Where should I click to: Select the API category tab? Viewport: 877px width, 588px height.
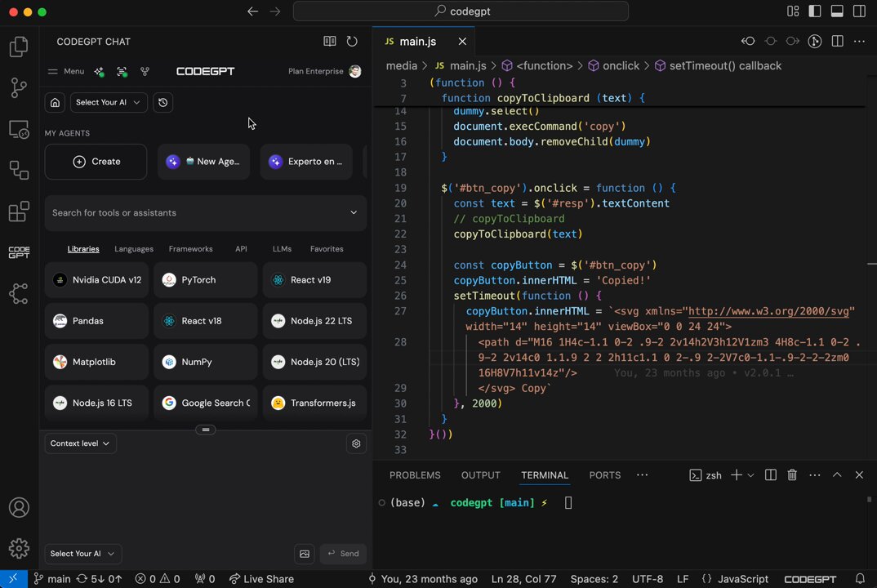tap(241, 249)
